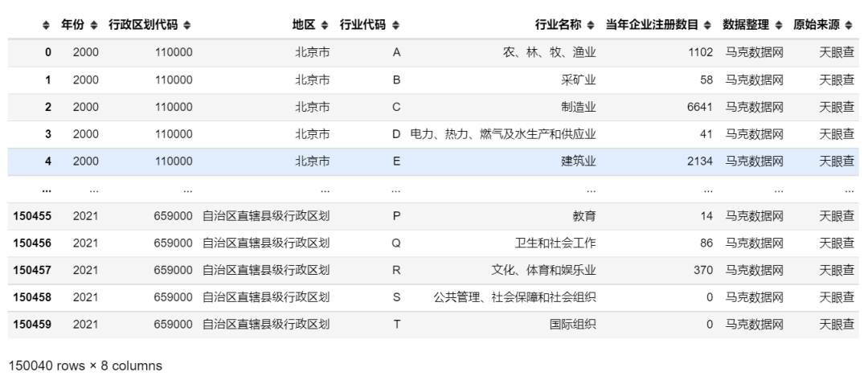Viewport: 868px width, 376px height.
Task: Click the 原始来源 header text
Action: 817,25
